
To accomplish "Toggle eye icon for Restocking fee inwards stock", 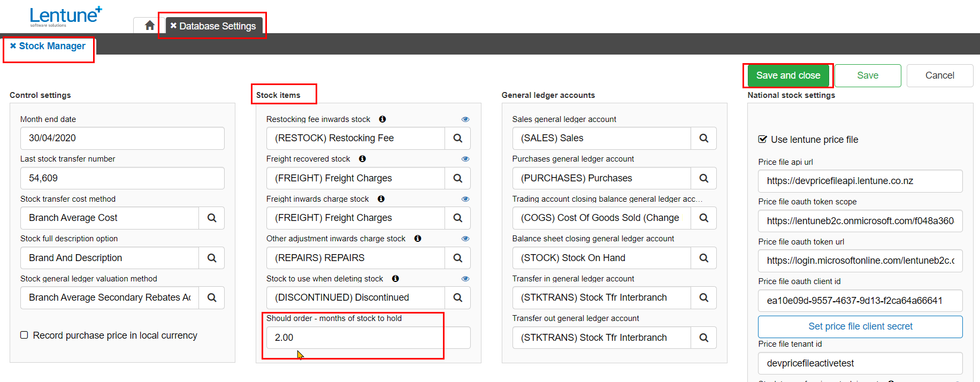I will [465, 119].
